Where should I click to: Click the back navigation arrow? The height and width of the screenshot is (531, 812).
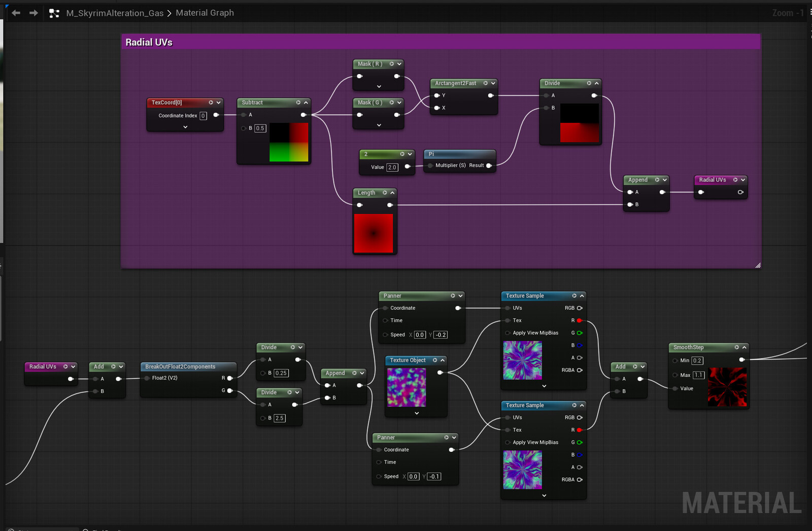pyautogui.click(x=16, y=13)
